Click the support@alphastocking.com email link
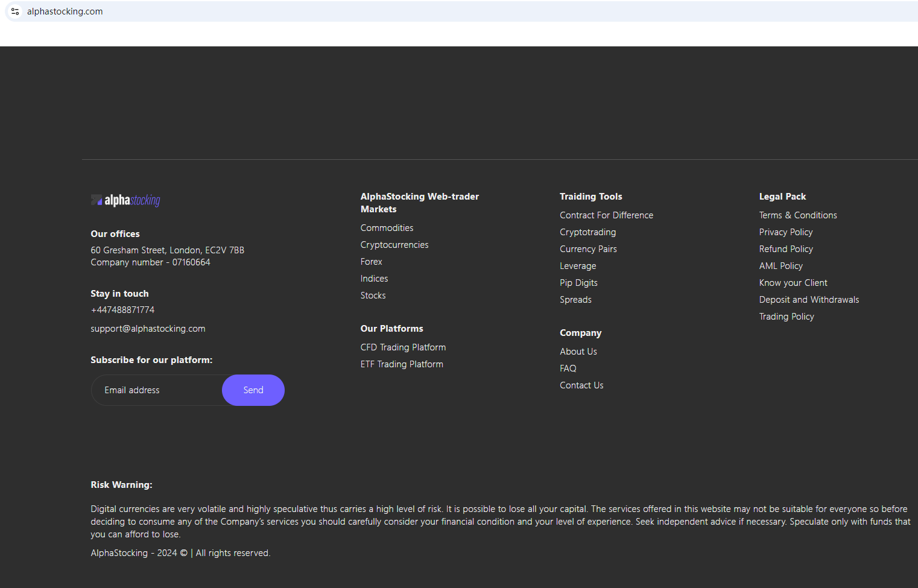 [148, 329]
